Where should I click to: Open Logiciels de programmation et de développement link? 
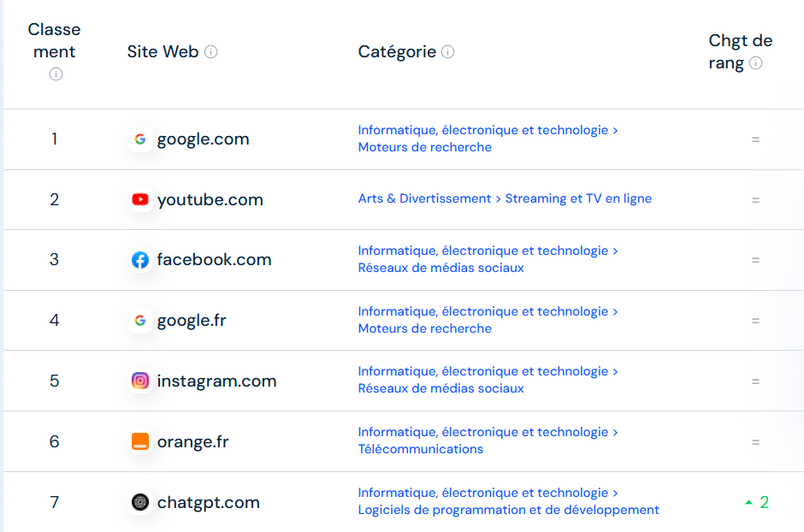[509, 510]
